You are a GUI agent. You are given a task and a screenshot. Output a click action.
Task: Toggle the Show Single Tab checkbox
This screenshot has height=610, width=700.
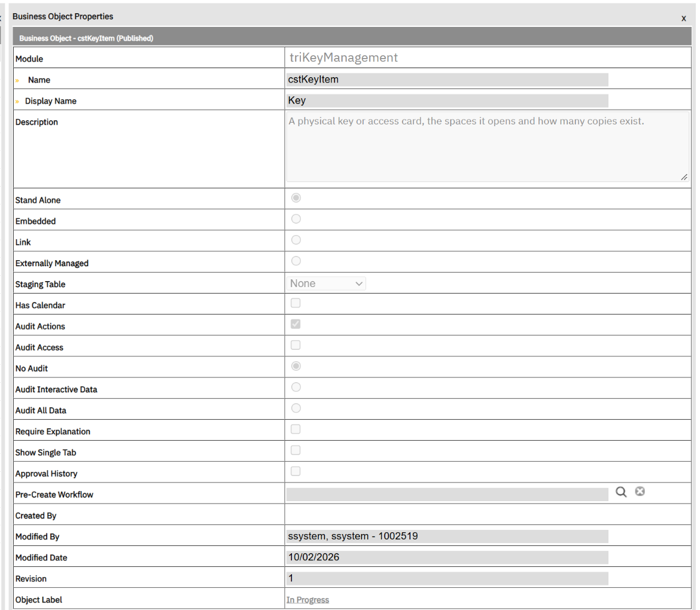click(x=296, y=450)
